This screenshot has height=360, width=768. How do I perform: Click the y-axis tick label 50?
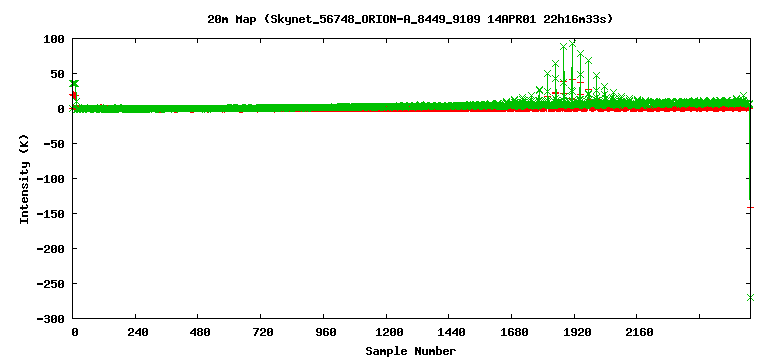(x=59, y=74)
